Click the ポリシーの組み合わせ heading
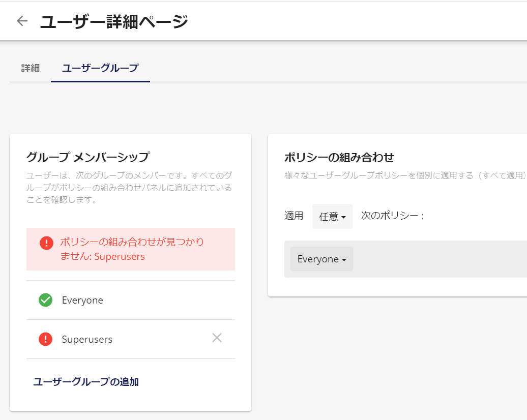The width and height of the screenshot is (527, 420). (x=339, y=157)
